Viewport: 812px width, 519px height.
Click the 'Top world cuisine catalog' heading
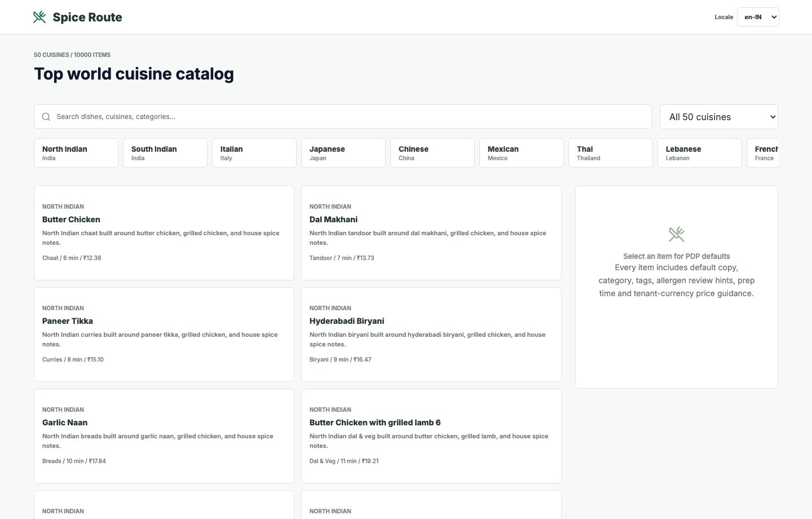point(134,74)
